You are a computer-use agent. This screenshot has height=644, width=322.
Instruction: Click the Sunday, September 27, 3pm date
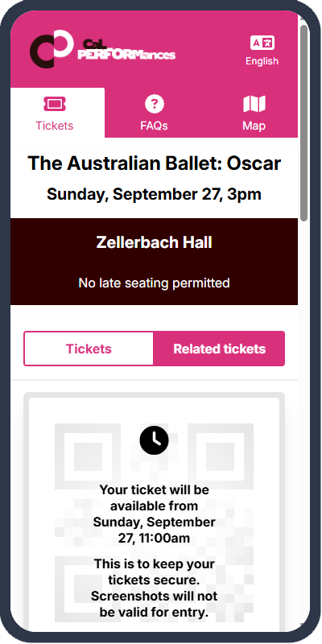(x=154, y=194)
